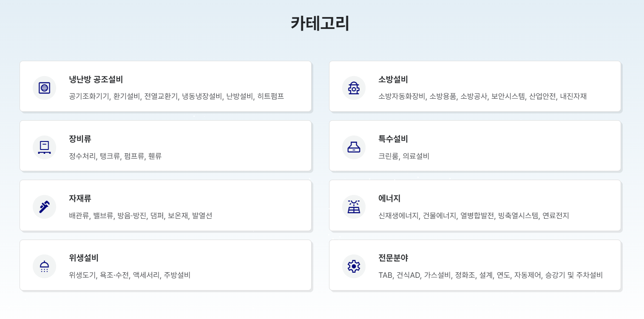Select the TAB, 건식AD subcategory description
This screenshot has width=644, height=319.
(491, 275)
